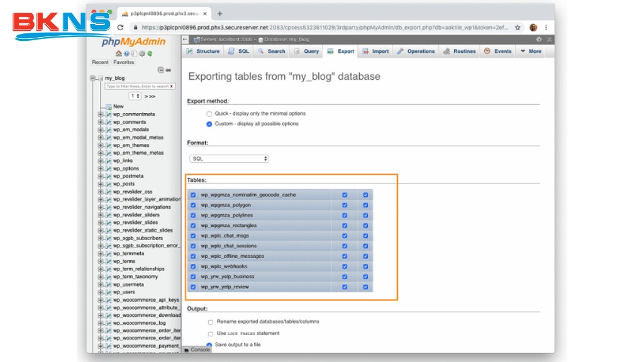Open the navigation panel settings gear icon

pos(141,53)
